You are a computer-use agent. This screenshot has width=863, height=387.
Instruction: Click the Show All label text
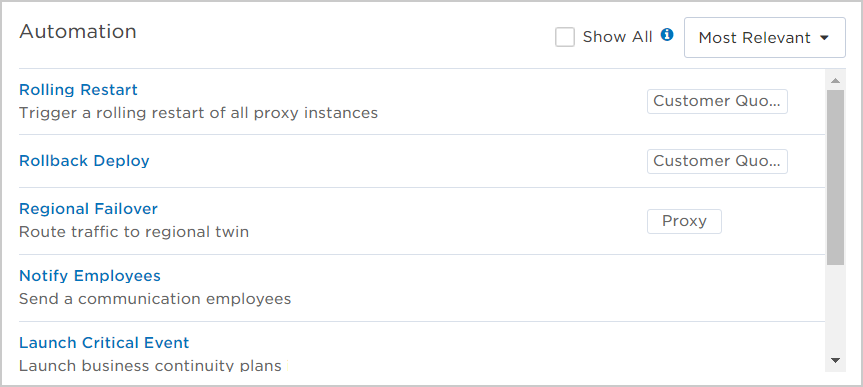[x=618, y=37]
